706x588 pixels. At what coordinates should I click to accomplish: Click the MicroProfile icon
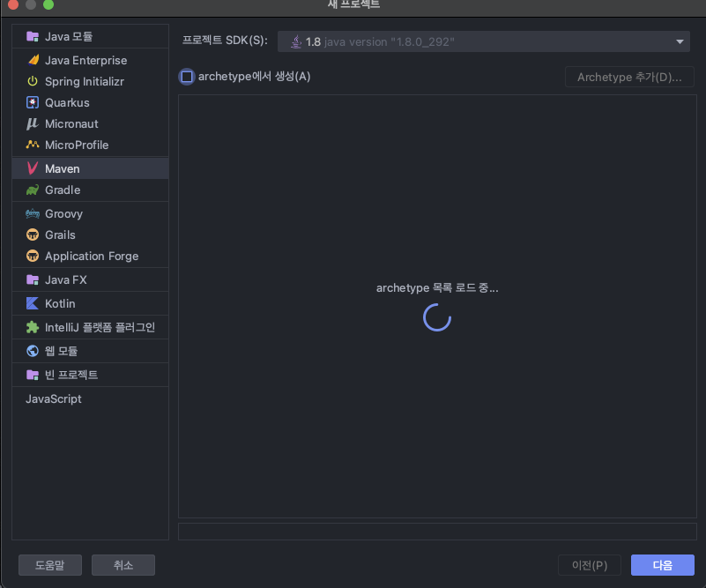[x=33, y=145]
